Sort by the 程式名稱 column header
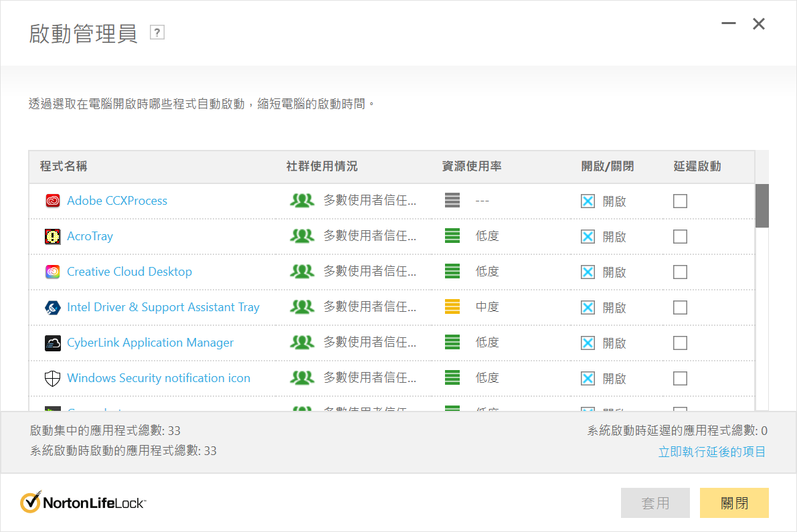Image resolution: width=797 pixels, height=532 pixels. point(64,166)
